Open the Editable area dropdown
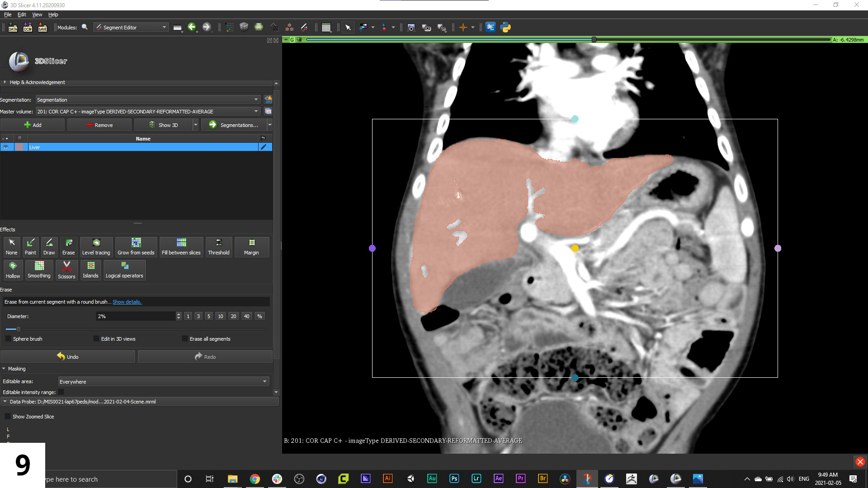Screen dimensions: 868x488 coord(163,382)
